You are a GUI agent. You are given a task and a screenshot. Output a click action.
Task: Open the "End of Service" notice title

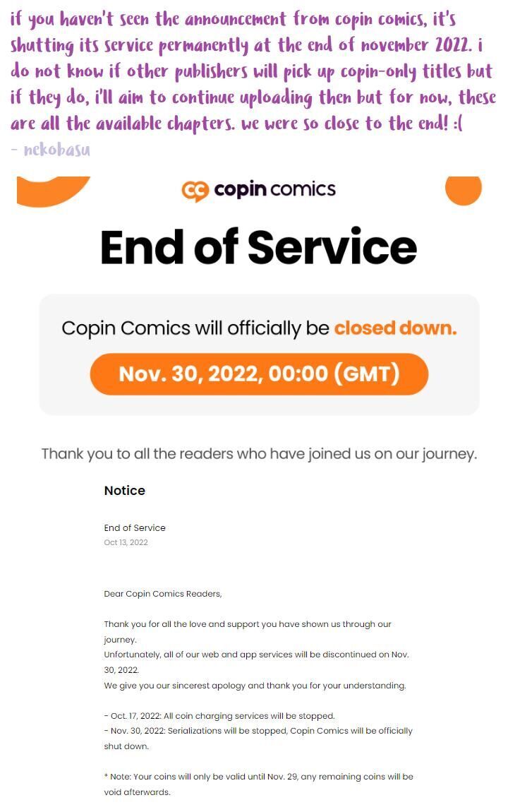tap(135, 527)
